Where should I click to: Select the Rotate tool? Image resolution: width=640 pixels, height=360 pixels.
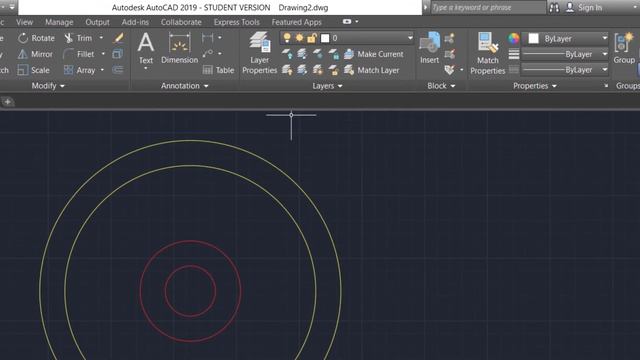click(x=36, y=38)
